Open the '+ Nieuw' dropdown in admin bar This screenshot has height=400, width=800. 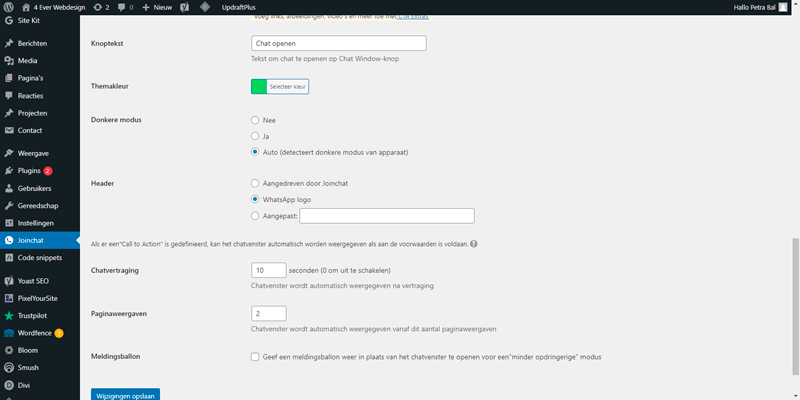click(157, 7)
